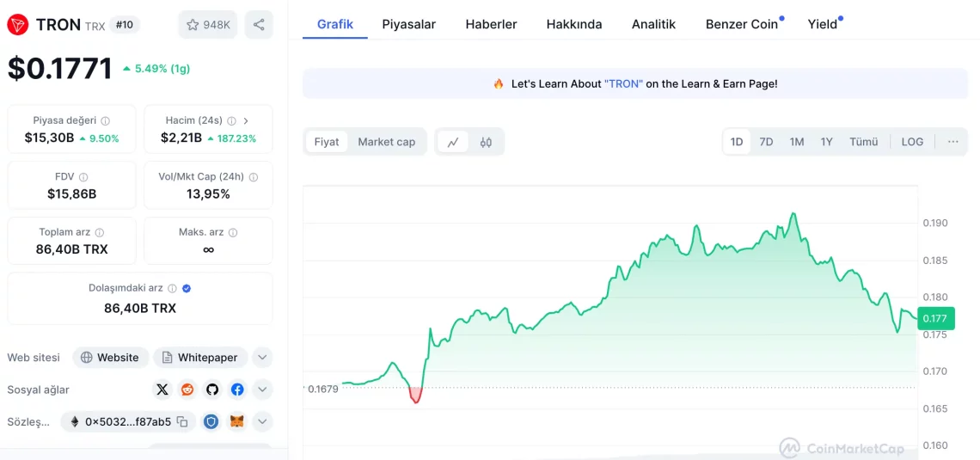Screen dimensions: 980x460
Task: Open info icon next to Piyasa değeri
Action: coord(106,120)
